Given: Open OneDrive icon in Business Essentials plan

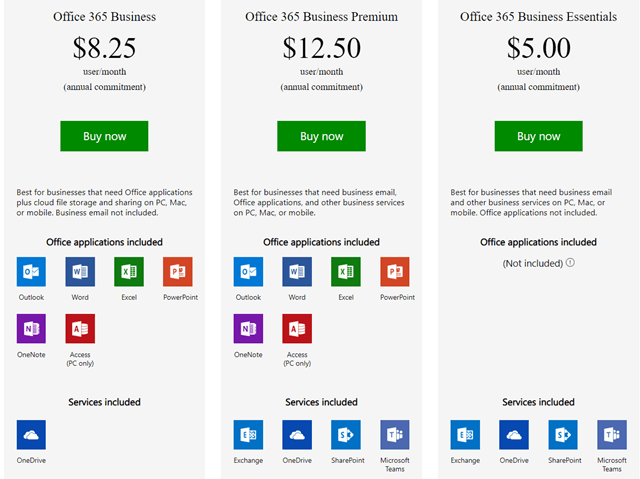Looking at the screenshot, I should [514, 435].
